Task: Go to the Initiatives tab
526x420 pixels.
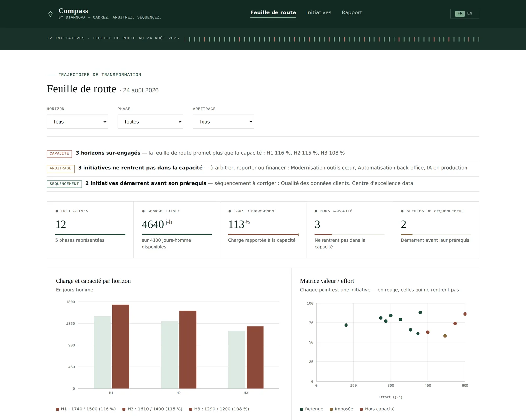Action: (x=319, y=12)
